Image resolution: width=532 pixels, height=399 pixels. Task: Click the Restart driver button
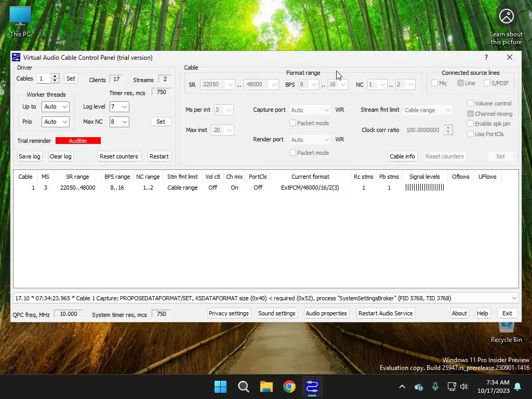click(159, 156)
